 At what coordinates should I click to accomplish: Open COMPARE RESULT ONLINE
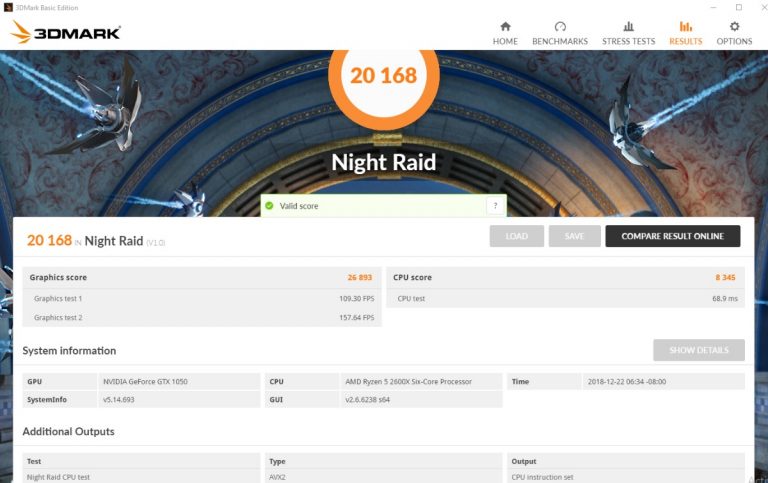pos(672,236)
